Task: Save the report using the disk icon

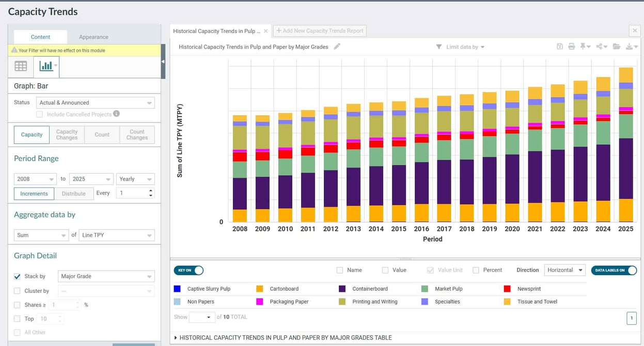Action: 560,46
